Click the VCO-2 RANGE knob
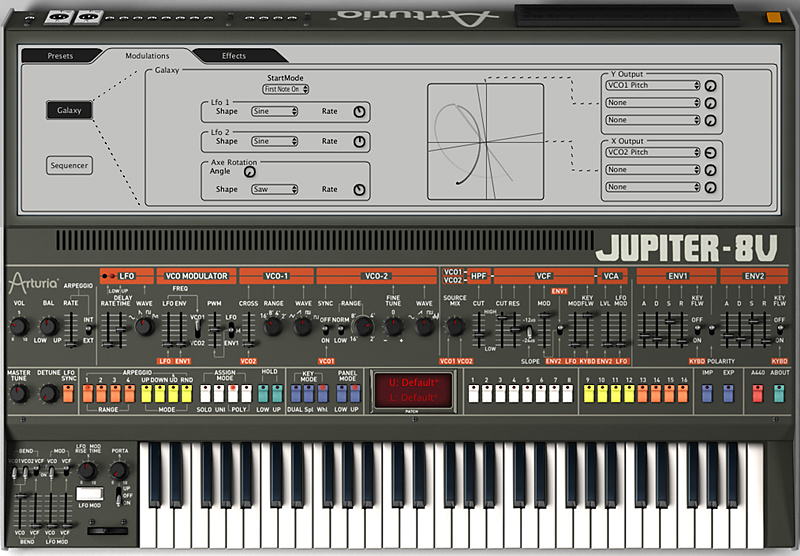 (363, 325)
